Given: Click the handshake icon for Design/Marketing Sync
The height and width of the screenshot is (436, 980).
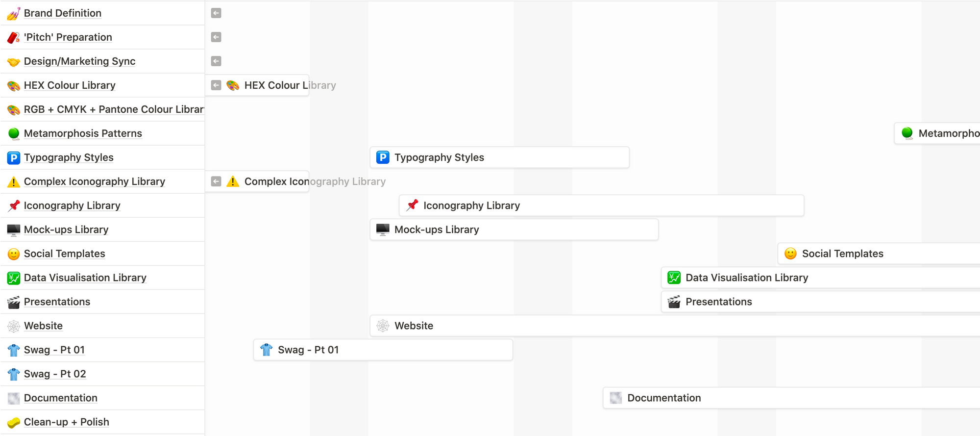Looking at the screenshot, I should (x=14, y=61).
